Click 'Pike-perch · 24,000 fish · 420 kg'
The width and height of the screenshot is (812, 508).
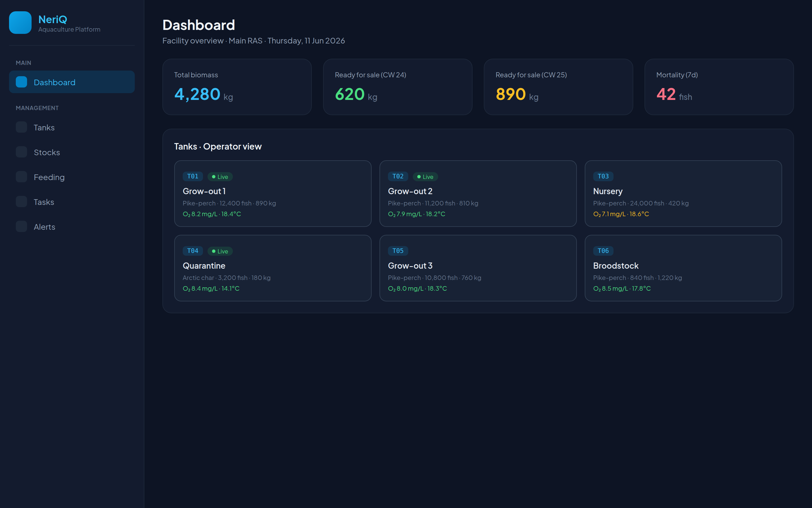click(641, 203)
